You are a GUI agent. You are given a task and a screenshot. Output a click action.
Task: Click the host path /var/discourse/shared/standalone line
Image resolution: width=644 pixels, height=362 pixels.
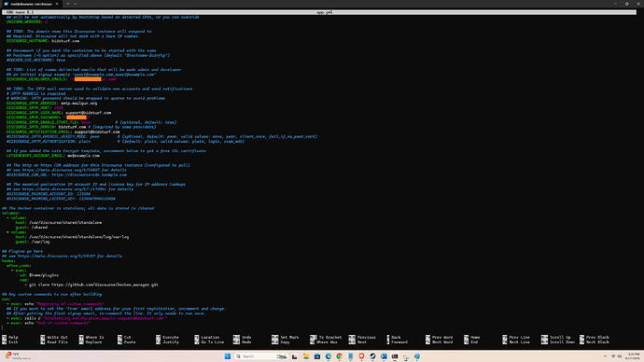click(58, 222)
